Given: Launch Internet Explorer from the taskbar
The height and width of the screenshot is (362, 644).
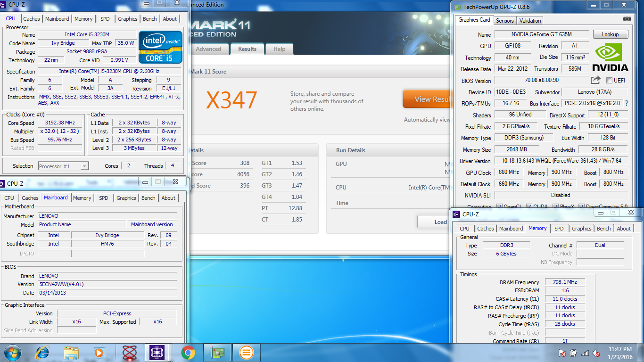Looking at the screenshot, I should (x=43, y=353).
